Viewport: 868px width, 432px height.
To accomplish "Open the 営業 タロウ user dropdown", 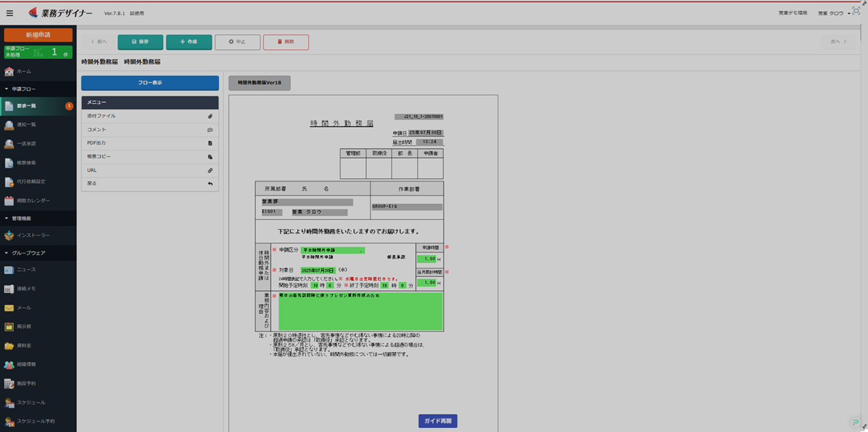I will [833, 13].
